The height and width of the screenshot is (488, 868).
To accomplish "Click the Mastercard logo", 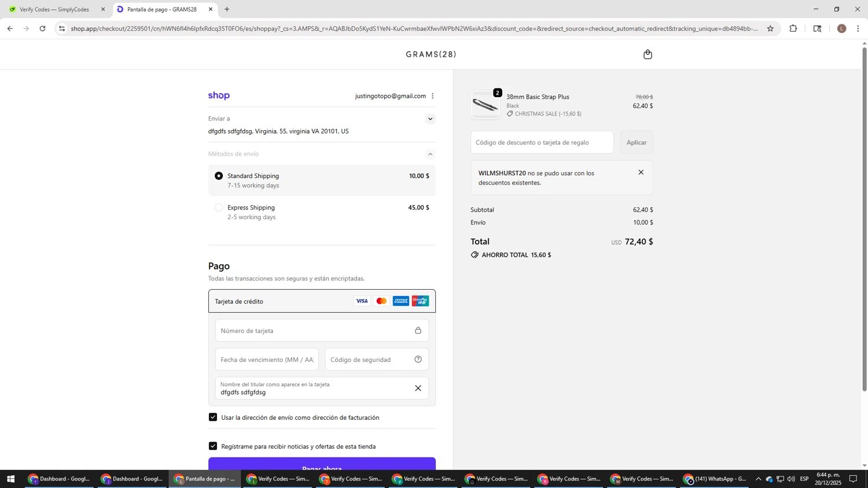I will tap(381, 301).
